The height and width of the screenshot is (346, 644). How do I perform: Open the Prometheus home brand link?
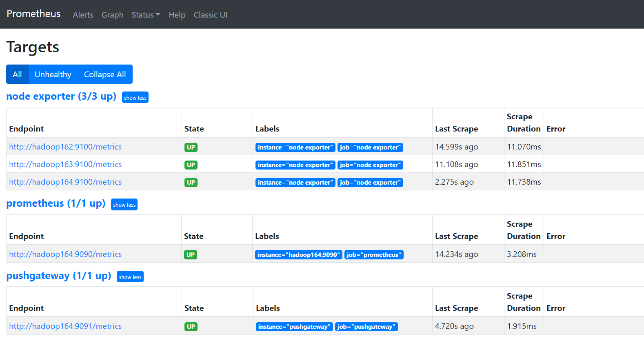[33, 14]
